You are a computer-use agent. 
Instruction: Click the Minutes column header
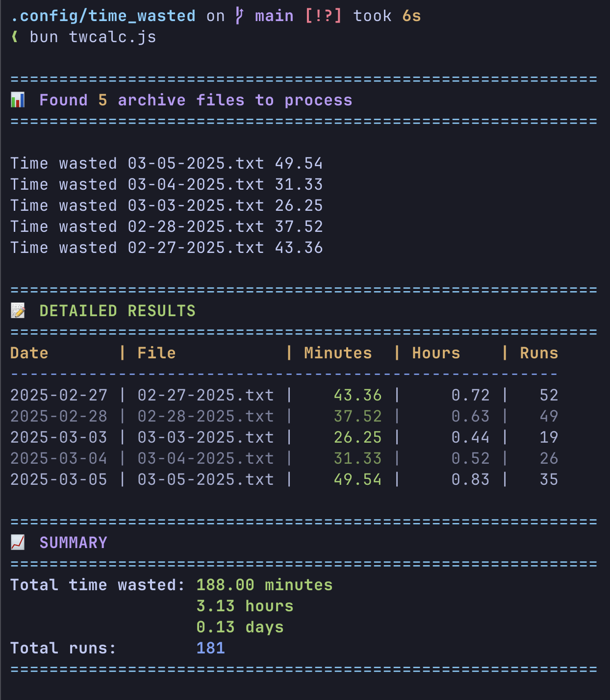click(337, 352)
